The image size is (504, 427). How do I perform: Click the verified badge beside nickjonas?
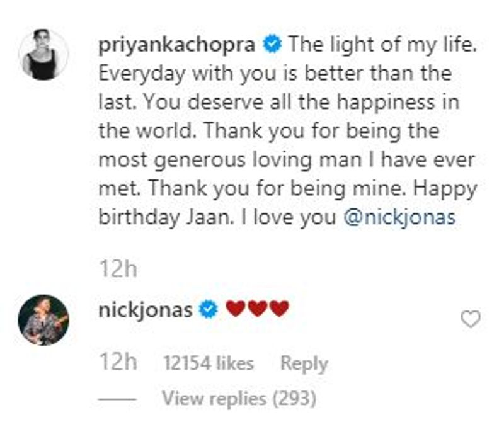(209, 309)
